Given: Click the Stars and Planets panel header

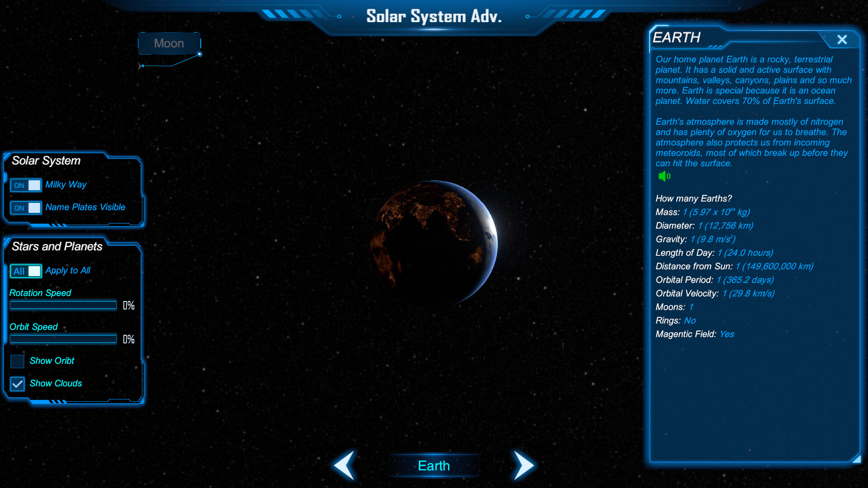Looking at the screenshot, I should pyautogui.click(x=57, y=247).
